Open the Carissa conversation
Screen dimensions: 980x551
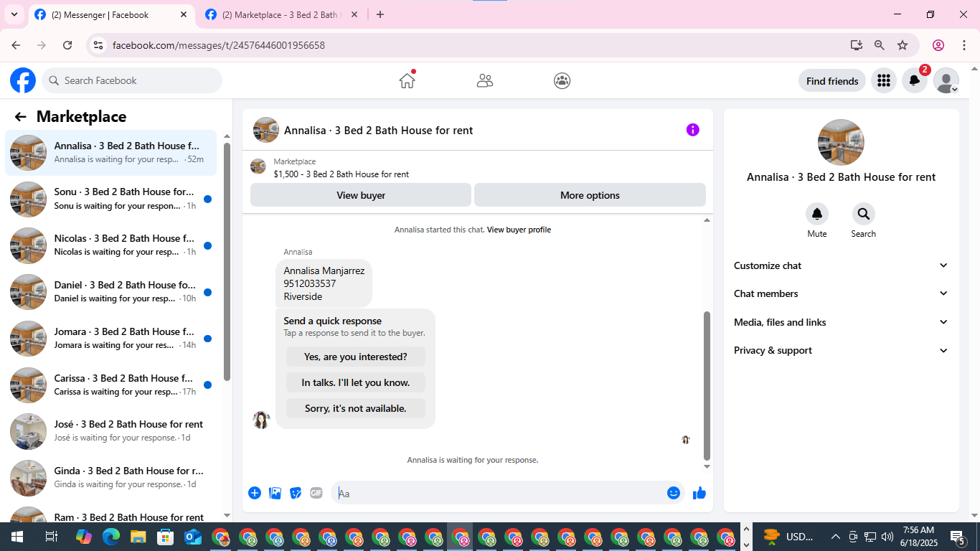tap(110, 385)
